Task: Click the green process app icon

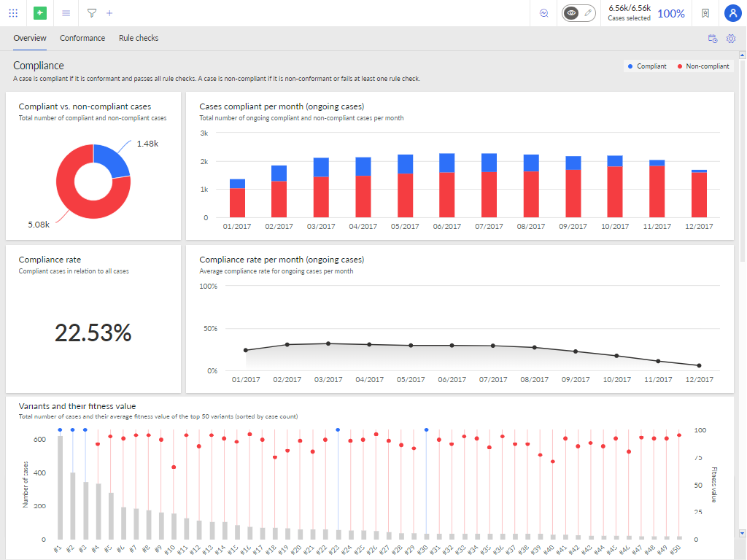Action: 40,13
